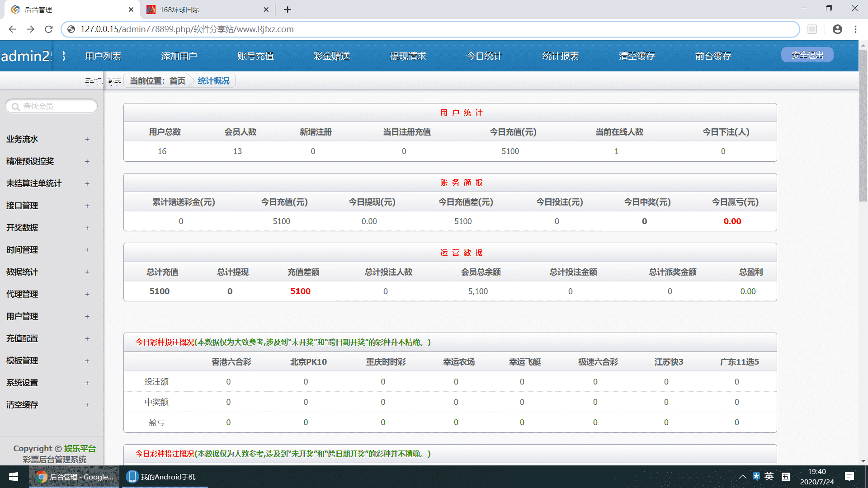Open the 清空缓存 top menu
This screenshot has width=868, height=488.
637,56
